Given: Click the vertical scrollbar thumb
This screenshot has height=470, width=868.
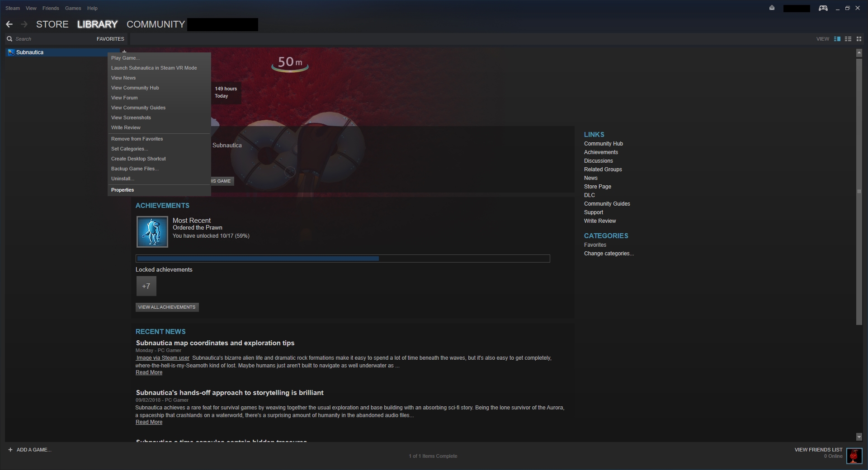Looking at the screenshot, I should (x=859, y=191).
